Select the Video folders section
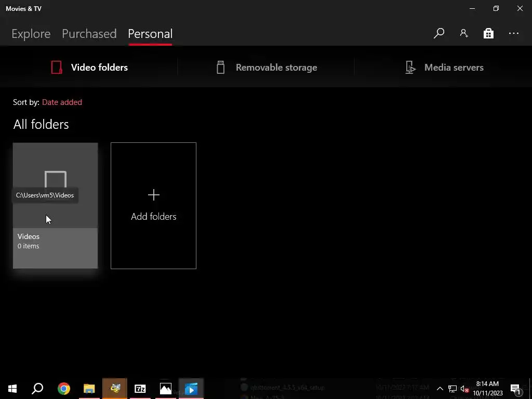This screenshot has width=532, height=399. pos(89,67)
